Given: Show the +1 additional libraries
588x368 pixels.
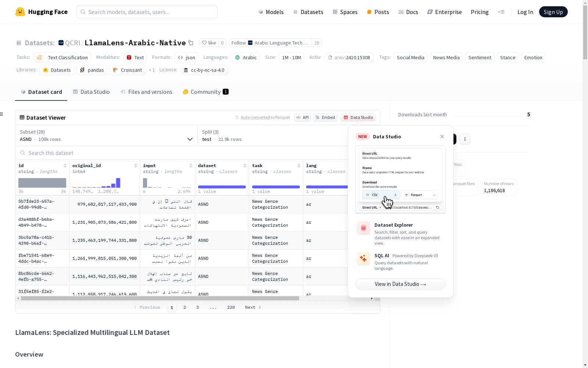Looking at the screenshot, I should tap(152, 70).
